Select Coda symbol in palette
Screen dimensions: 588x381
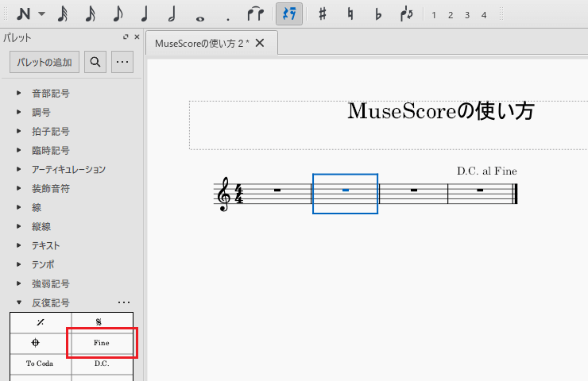click(x=41, y=343)
